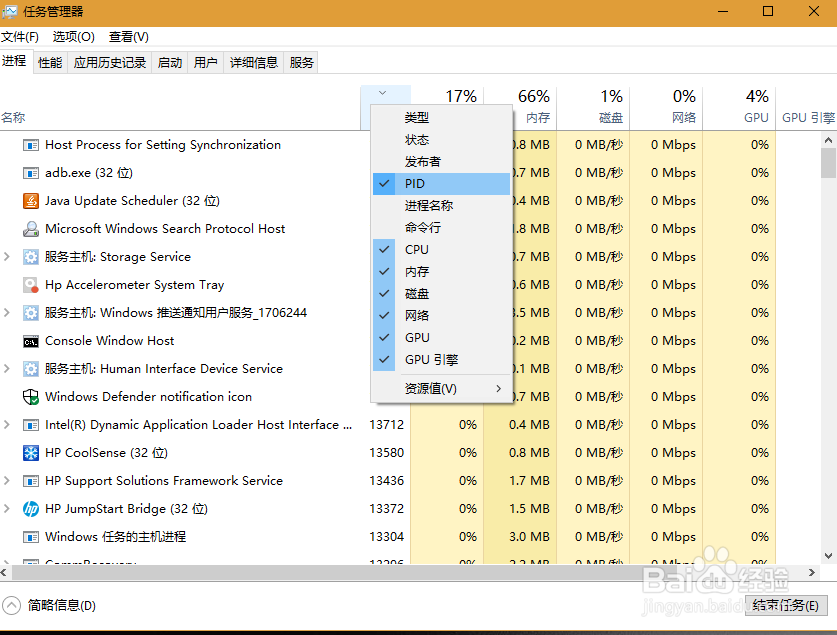
Task: Sort by the 名称 column header
Action: 180,108
